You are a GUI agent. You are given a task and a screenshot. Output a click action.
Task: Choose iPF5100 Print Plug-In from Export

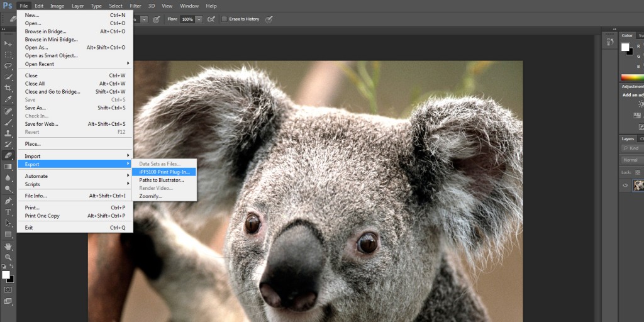coord(164,172)
